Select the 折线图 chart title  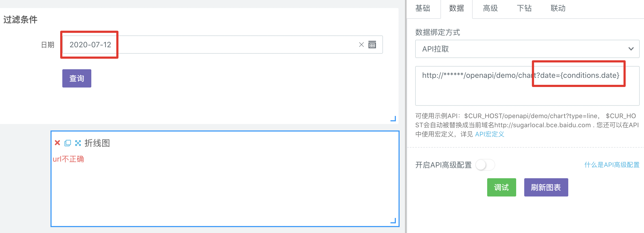97,143
